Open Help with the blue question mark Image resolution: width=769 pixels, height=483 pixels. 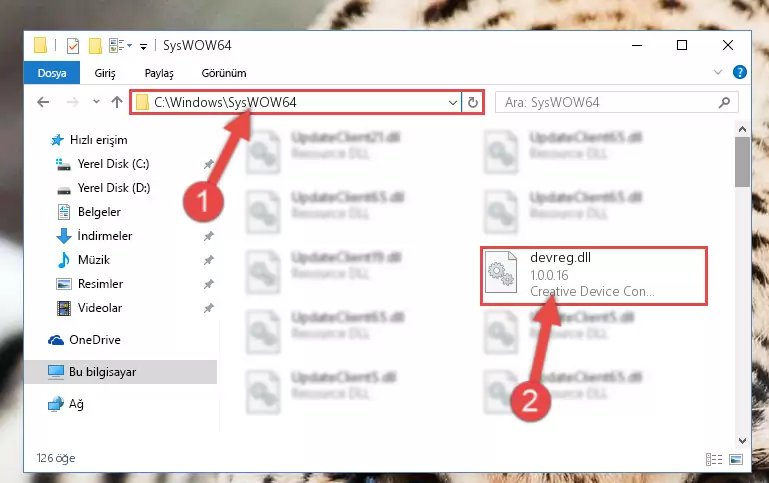point(740,73)
